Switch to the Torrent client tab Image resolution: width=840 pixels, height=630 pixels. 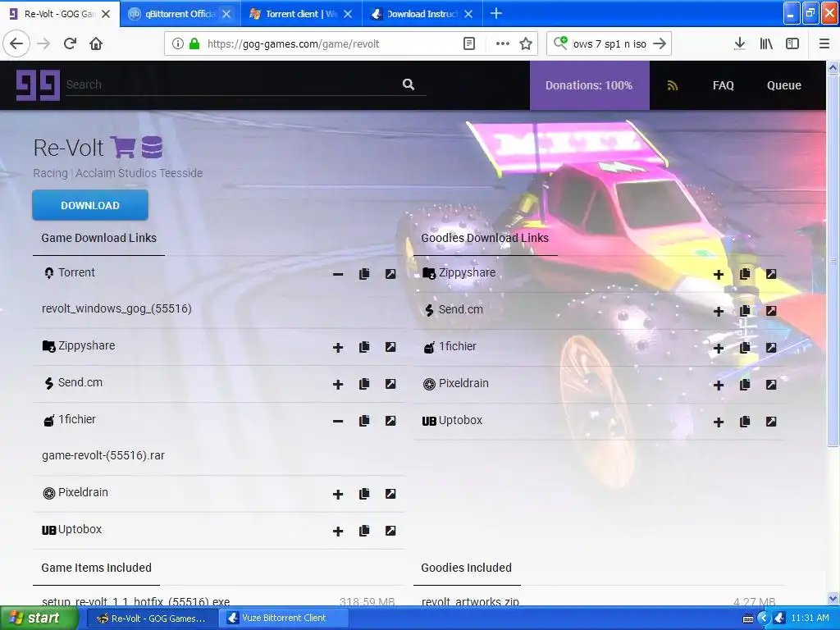click(301, 14)
